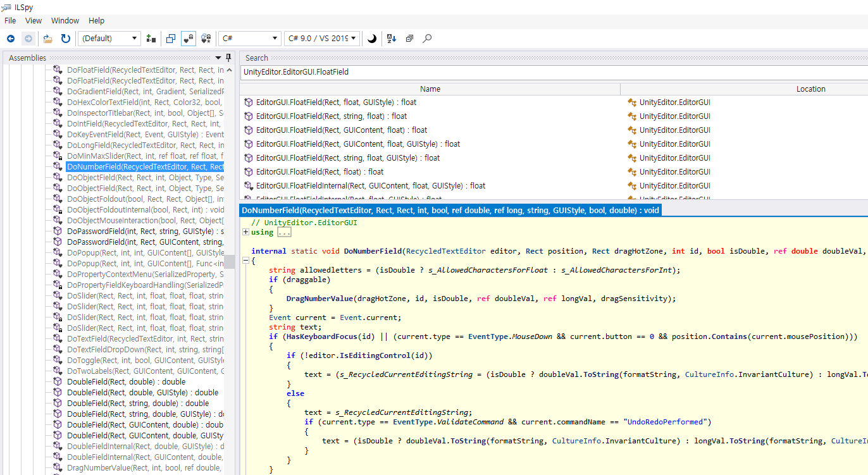The width and height of the screenshot is (868, 475).
Task: Toggle show only public members
Action: 171,39
